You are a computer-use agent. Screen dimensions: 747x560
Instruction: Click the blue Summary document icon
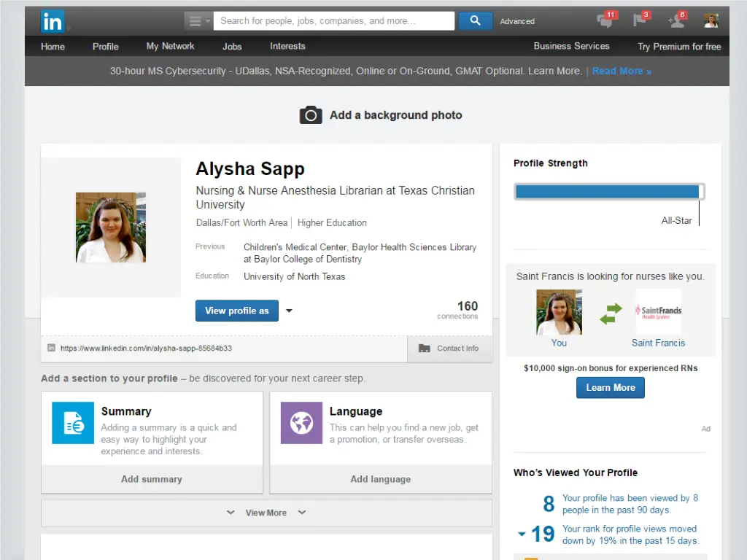73,423
